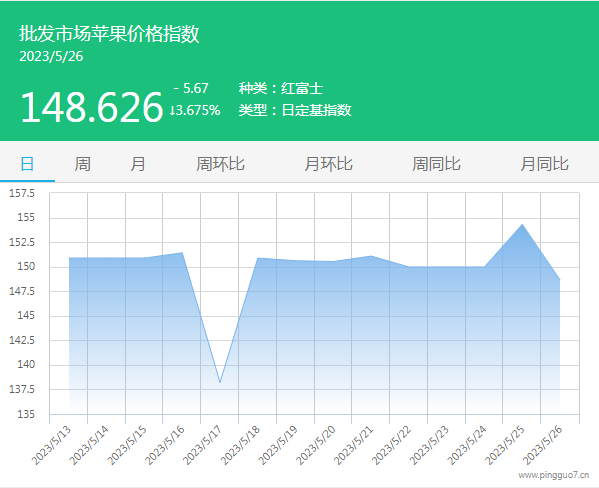Click the ↓3.675% change indicator
This screenshot has height=488, width=599.
195,110
